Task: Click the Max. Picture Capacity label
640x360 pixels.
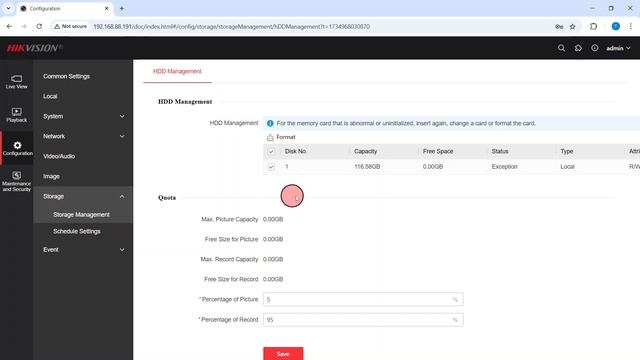Action: 229,220
